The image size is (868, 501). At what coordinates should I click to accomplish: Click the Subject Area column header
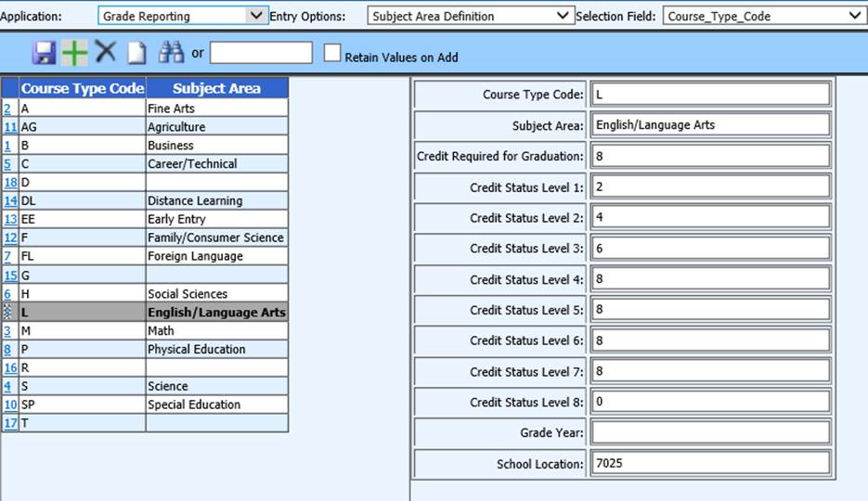pos(216,88)
